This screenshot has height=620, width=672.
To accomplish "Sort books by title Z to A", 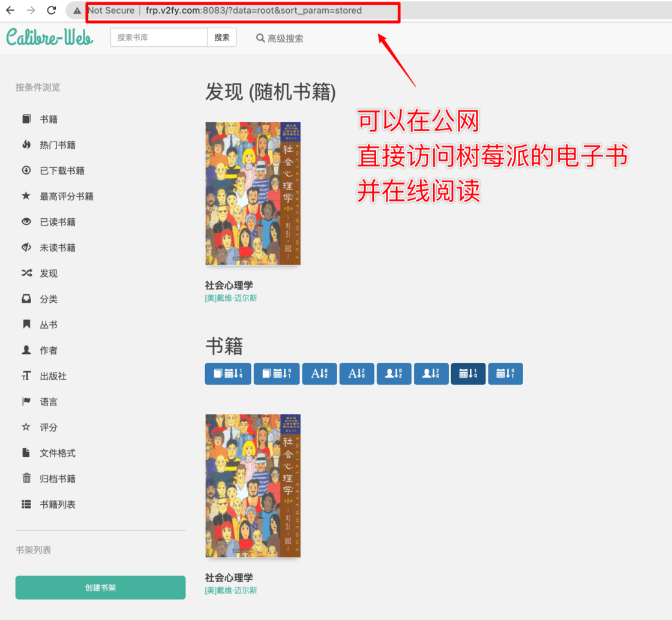I will [356, 374].
